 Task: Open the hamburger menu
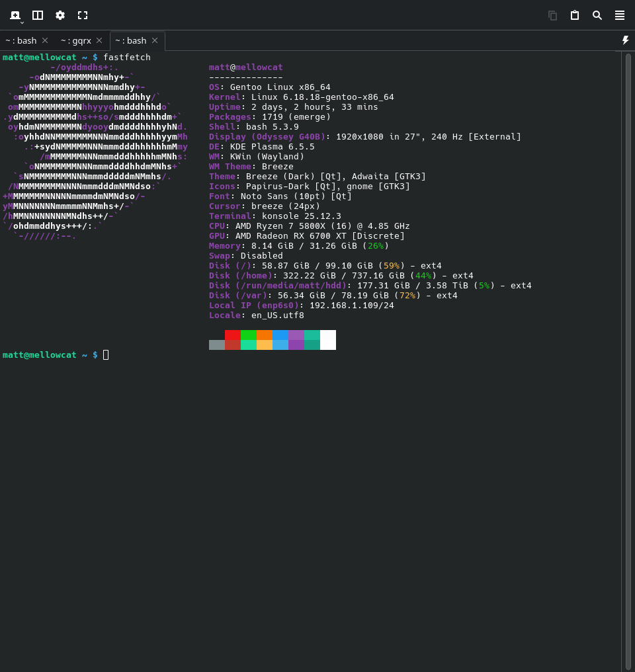point(620,15)
